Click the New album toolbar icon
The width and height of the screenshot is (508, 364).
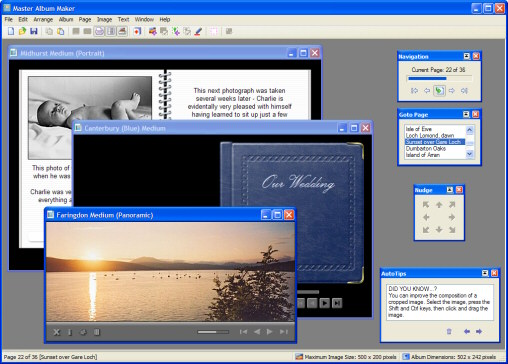pos(11,31)
